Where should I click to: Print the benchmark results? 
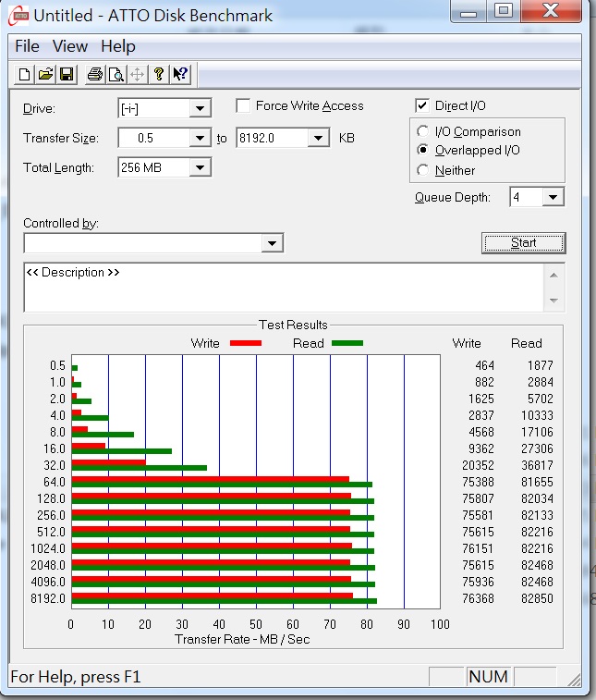95,74
